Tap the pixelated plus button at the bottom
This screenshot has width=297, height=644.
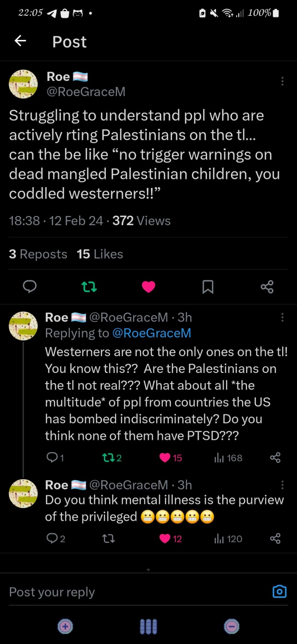tap(65, 626)
